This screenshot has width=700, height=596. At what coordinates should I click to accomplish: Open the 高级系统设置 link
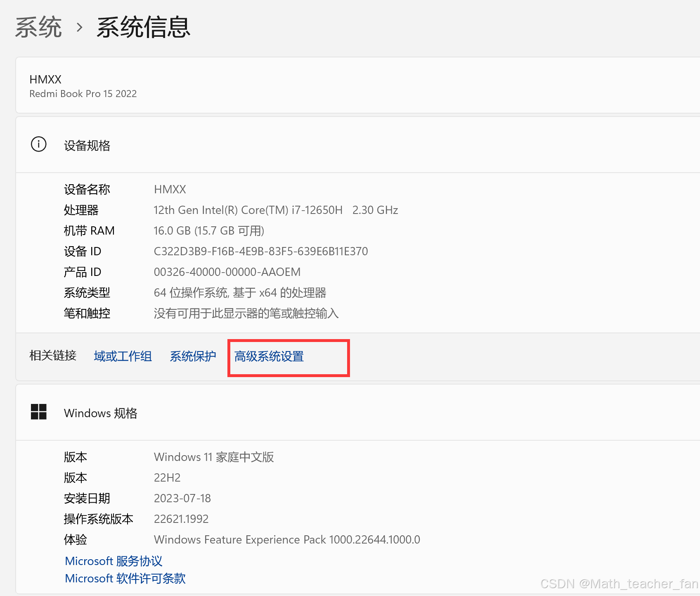coord(269,356)
